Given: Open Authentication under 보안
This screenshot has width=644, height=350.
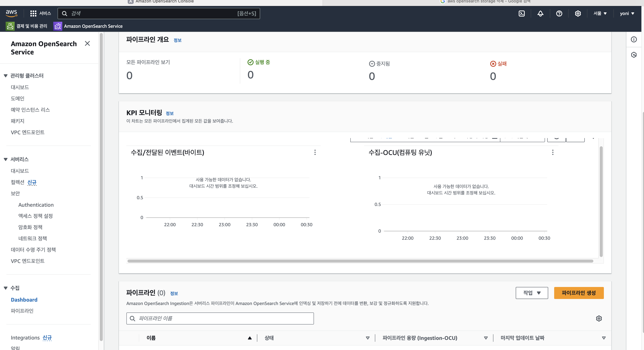Looking at the screenshot, I should point(36,205).
